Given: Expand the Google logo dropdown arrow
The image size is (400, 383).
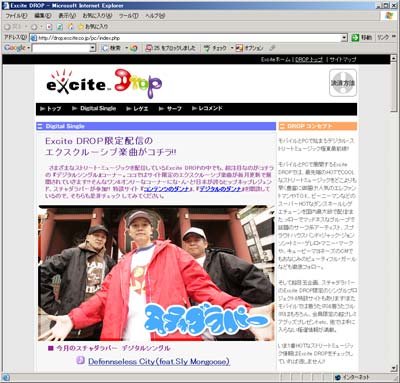Looking at the screenshot, I should pyautogui.click(x=29, y=48).
